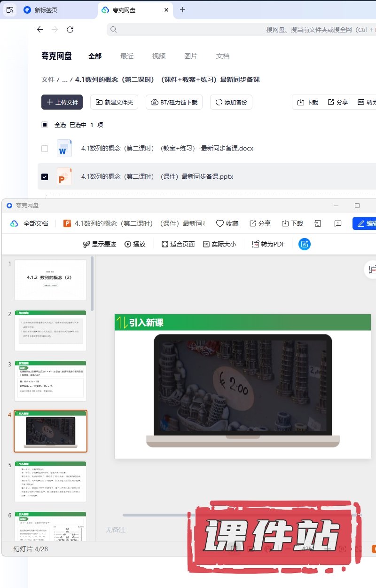Click the Show ink marks tool
This screenshot has height=588, width=376.
tap(100, 244)
